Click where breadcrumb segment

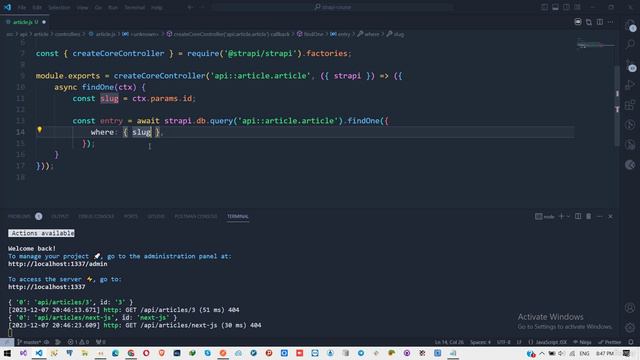pos(368,34)
